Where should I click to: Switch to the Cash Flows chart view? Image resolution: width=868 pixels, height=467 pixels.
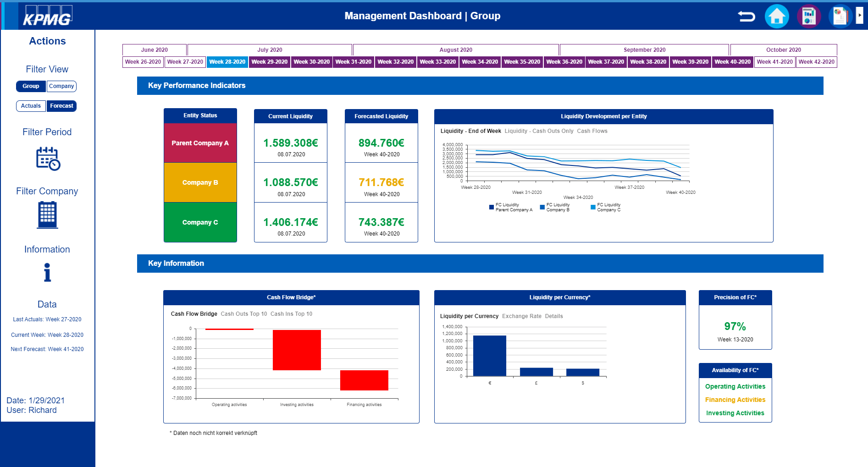tap(592, 131)
